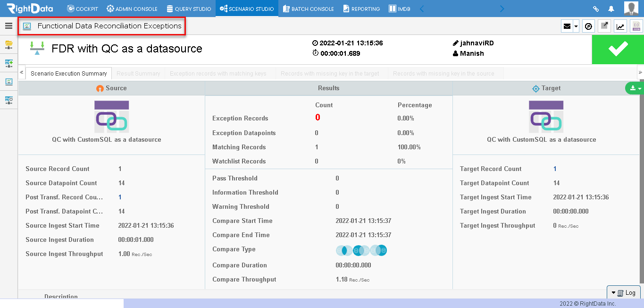Click the Functional Data Reconciliation Exceptions title

pyautogui.click(x=109, y=26)
